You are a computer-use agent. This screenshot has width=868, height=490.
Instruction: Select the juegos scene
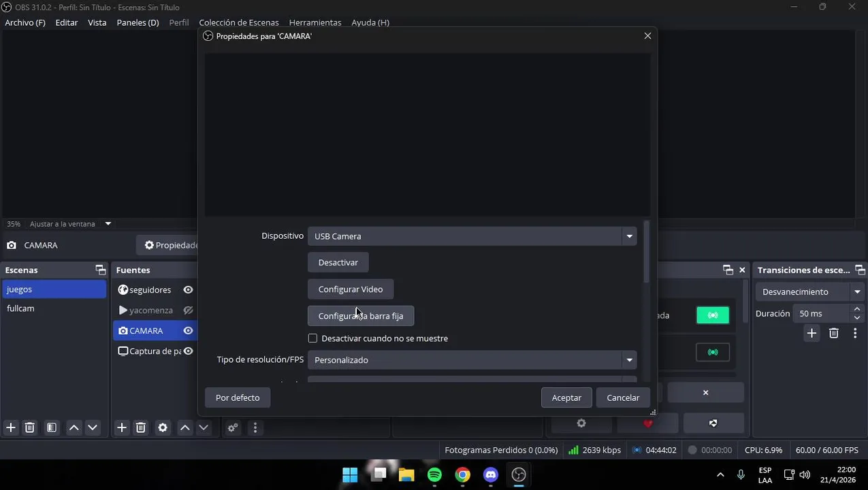pos(54,289)
